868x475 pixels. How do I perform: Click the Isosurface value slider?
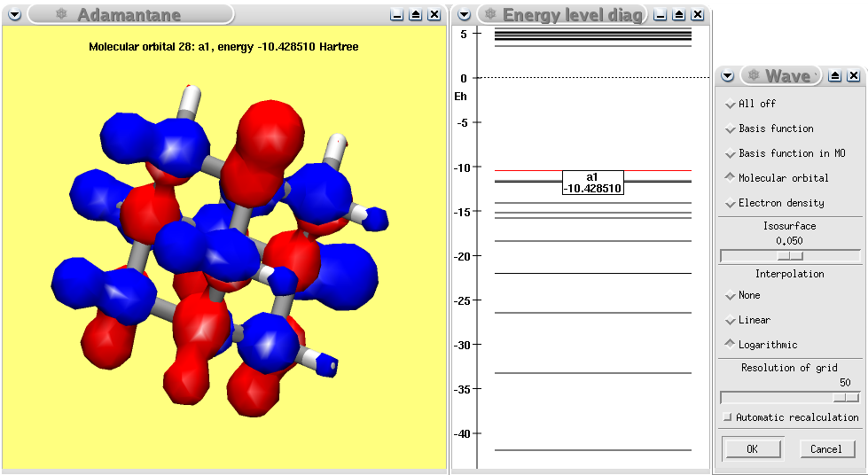[790, 256]
